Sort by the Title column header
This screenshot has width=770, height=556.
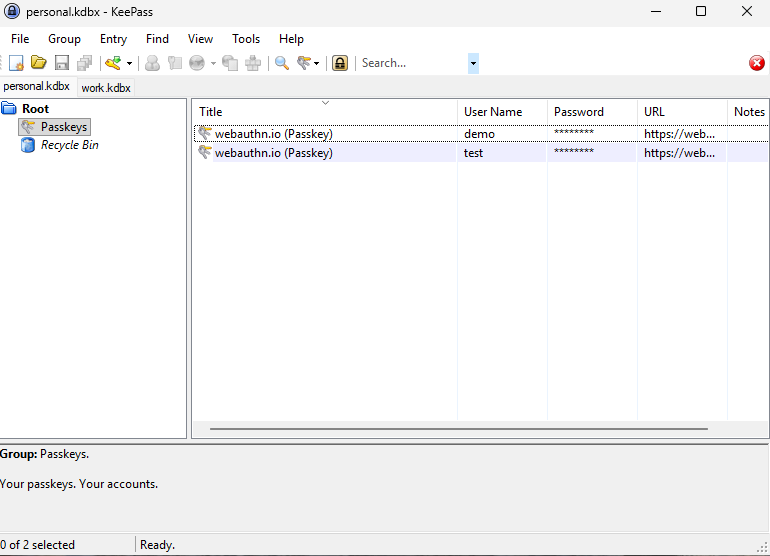pos(325,112)
